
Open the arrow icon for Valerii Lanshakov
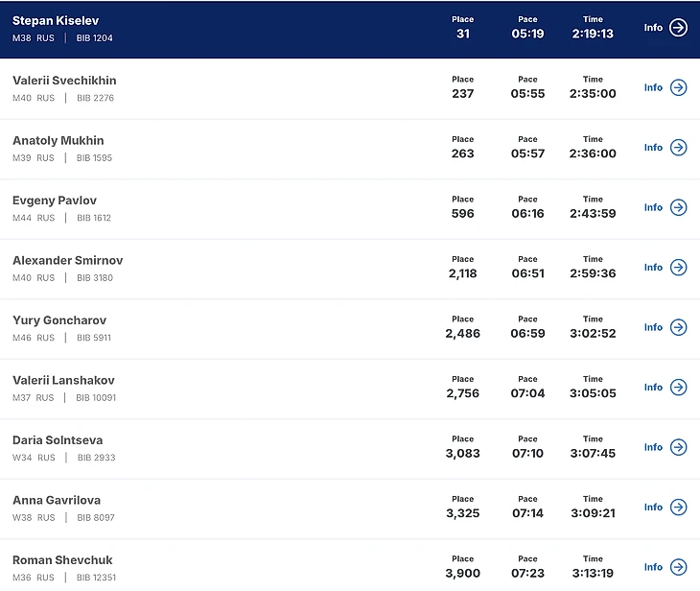(678, 388)
